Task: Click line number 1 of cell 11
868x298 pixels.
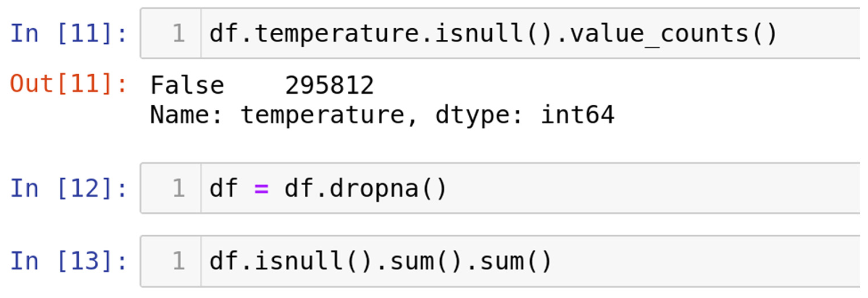Action: pos(179,34)
